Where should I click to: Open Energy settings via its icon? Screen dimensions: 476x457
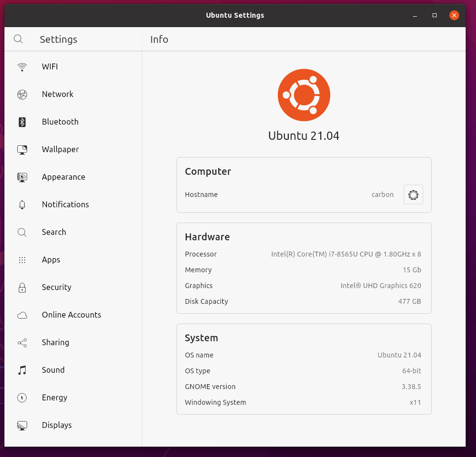coord(22,397)
